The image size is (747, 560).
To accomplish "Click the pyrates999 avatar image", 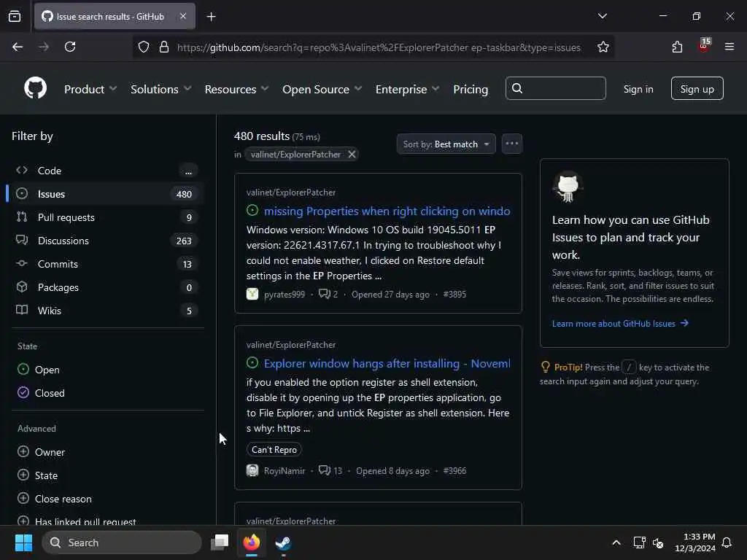I will point(252,294).
